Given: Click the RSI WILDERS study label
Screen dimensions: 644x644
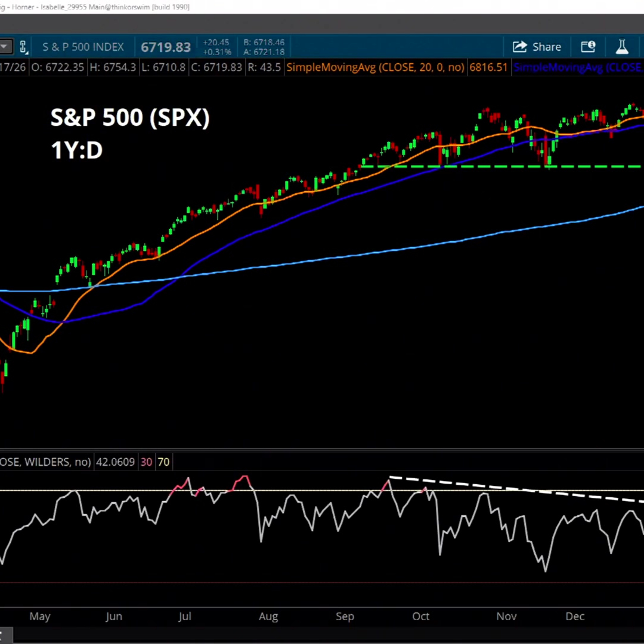Looking at the screenshot, I should point(45,462).
